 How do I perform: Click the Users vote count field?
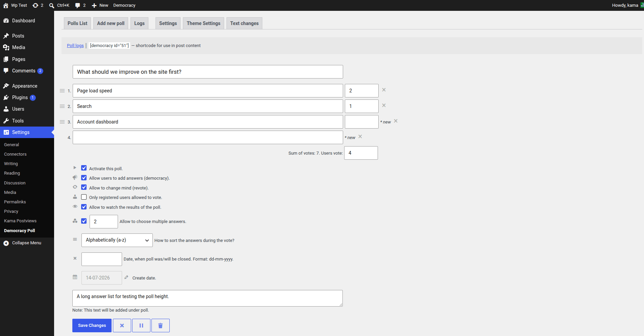coord(361,153)
